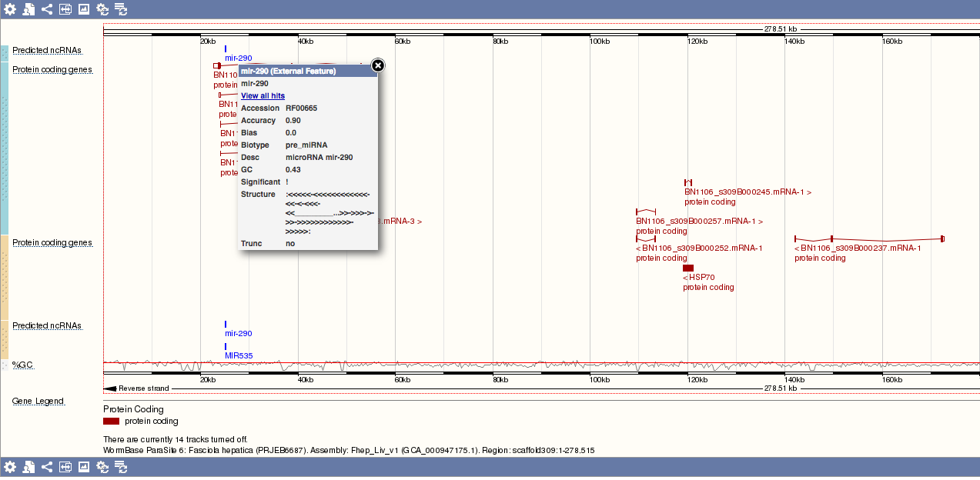
Task: Open the Gene Legend track label
Action: 38,402
